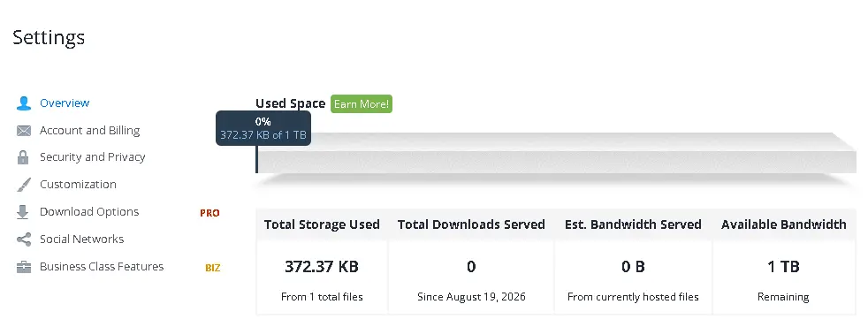Click the green Earn More! button
The image size is (868, 327).
point(362,103)
